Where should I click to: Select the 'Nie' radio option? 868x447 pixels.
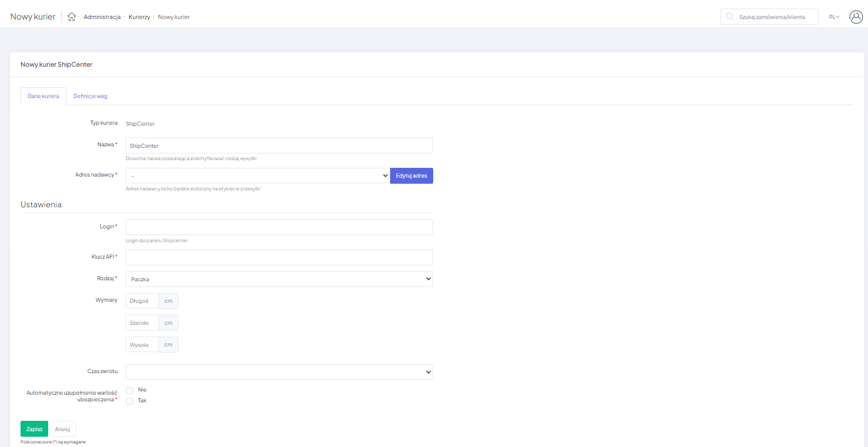130,391
